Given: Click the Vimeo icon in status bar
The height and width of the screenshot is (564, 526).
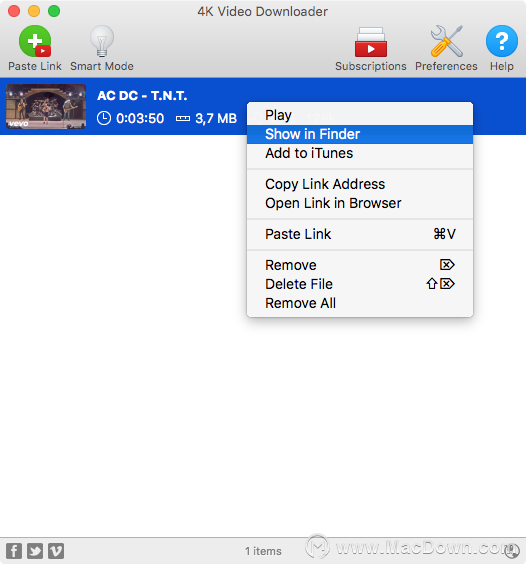Looking at the screenshot, I should click(x=56, y=551).
